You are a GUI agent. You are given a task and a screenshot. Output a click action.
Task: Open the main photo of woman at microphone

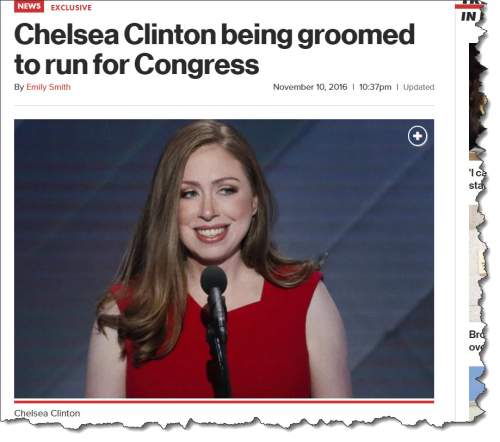click(224, 259)
